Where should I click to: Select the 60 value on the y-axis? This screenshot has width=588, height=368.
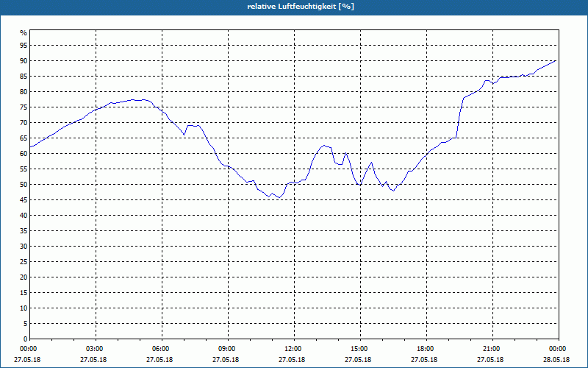tap(24, 154)
